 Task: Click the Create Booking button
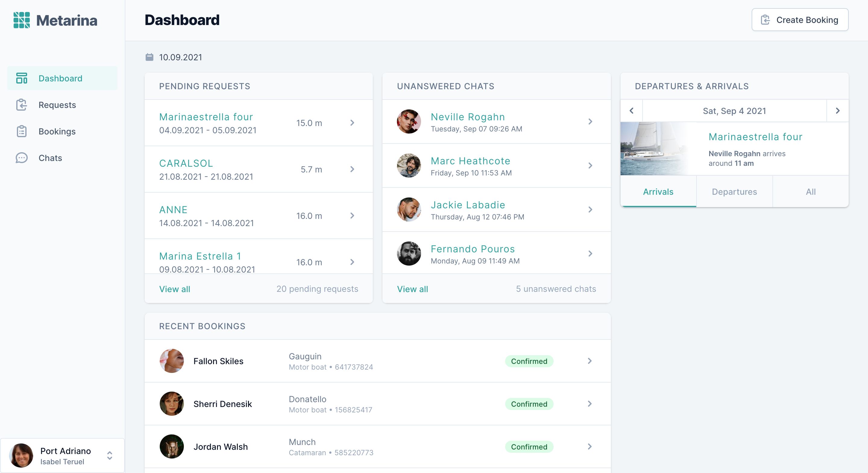pyautogui.click(x=800, y=20)
